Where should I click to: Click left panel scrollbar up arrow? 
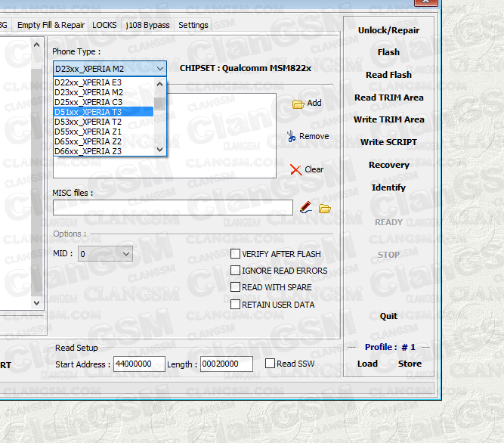point(36,45)
